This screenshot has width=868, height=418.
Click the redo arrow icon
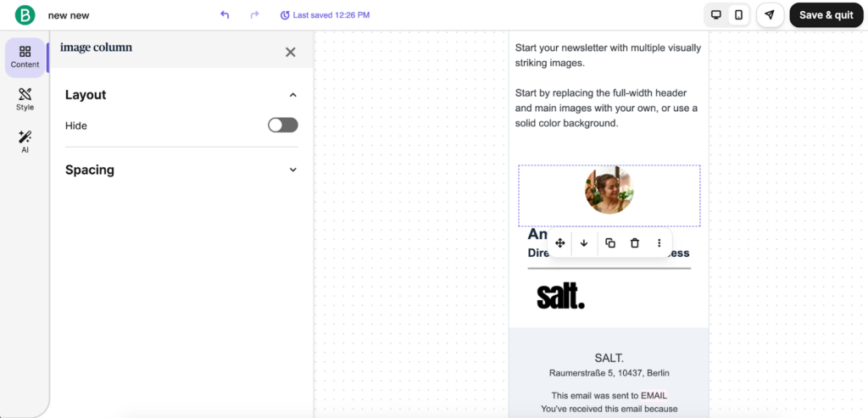click(254, 15)
